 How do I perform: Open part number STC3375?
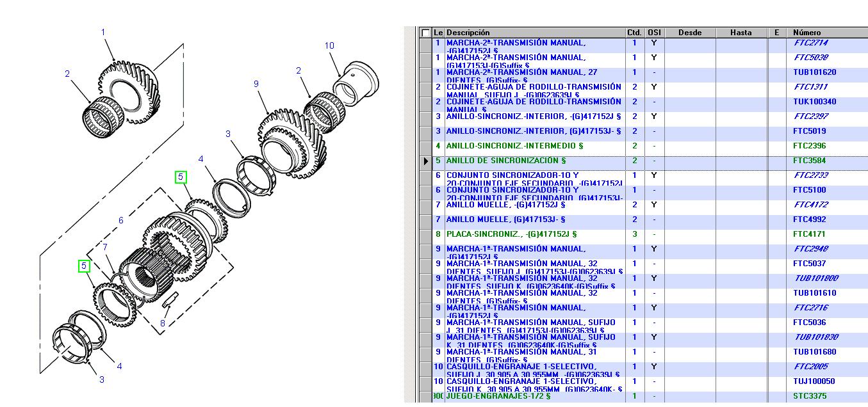tap(810, 396)
